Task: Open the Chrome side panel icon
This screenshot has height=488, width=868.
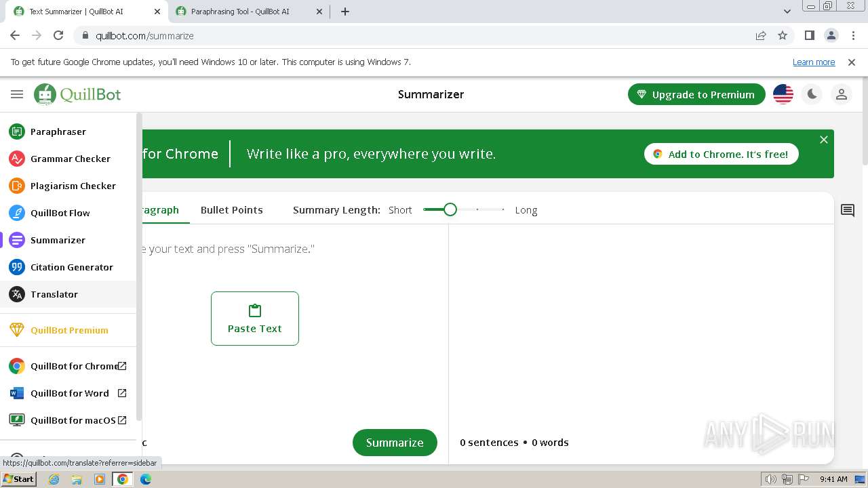Action: click(810, 36)
